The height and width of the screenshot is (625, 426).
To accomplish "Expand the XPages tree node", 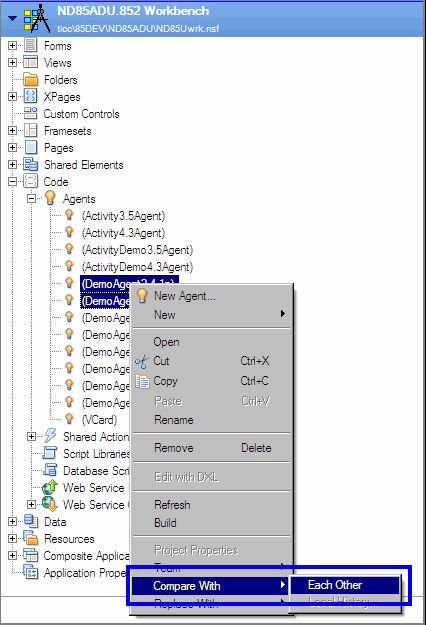I will click(x=12, y=96).
